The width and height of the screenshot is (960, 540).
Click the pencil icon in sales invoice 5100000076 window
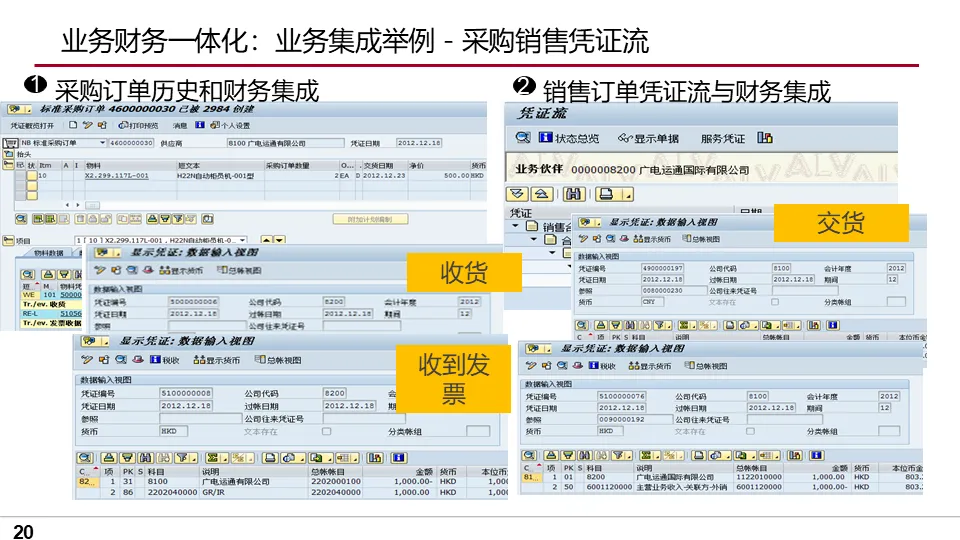coord(531,366)
